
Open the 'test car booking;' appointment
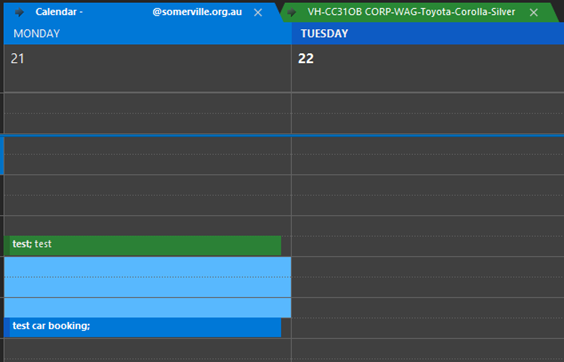[142, 327]
